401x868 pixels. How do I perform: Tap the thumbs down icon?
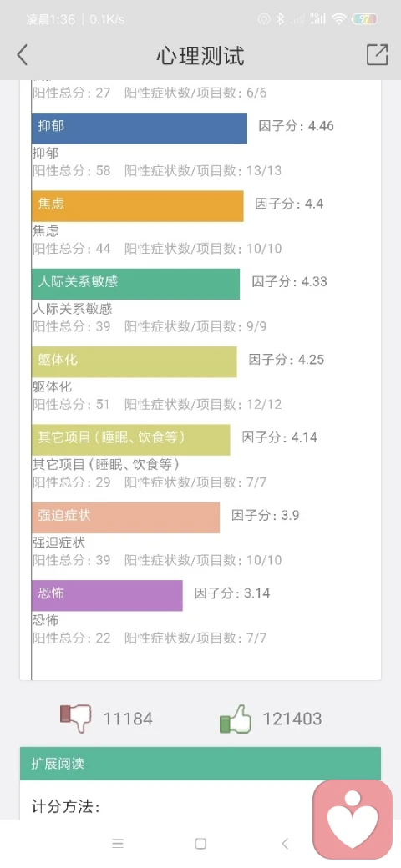coord(75,719)
